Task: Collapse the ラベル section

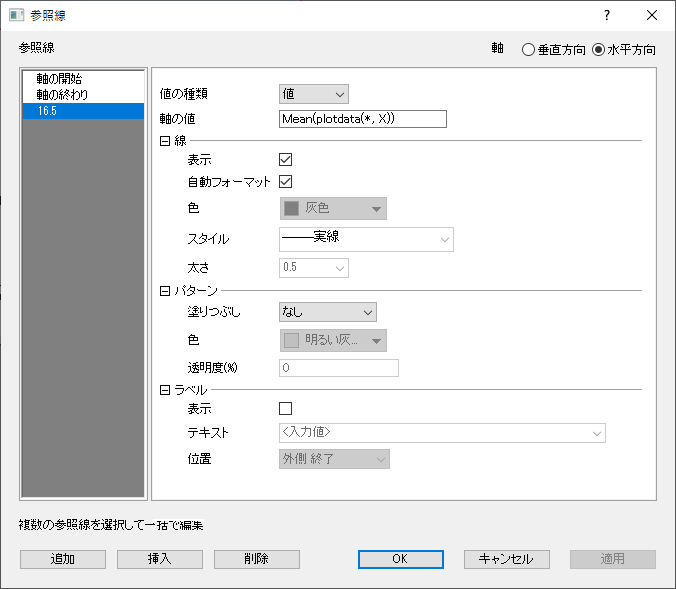Action: pos(165,390)
